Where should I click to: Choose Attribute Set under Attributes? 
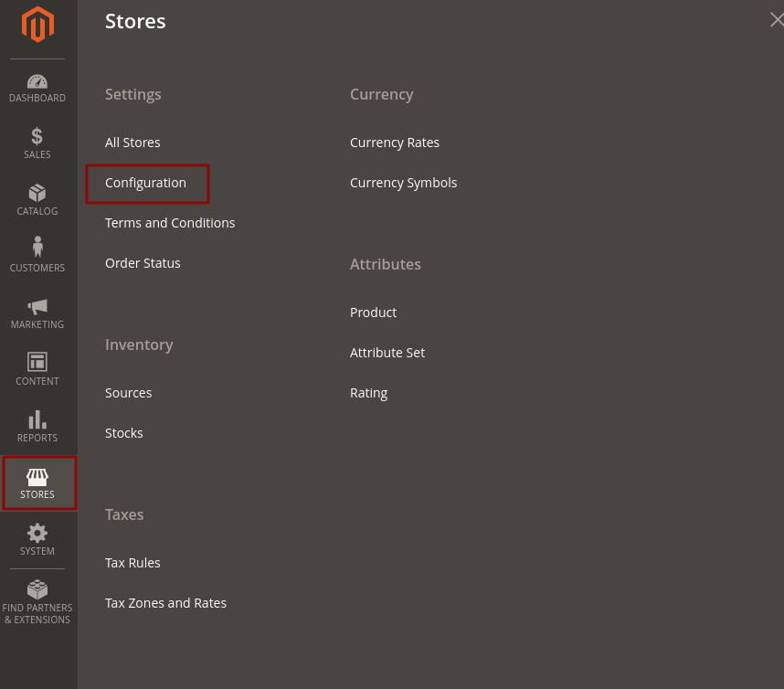point(387,353)
